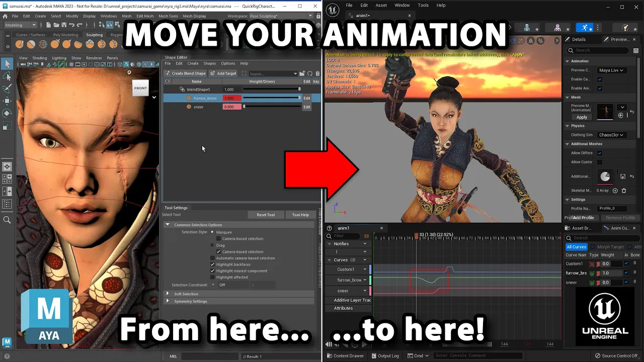Toggle the Enable Animation checkbox in Preview settings
The height and width of the screenshot is (362, 644).
point(599,88)
